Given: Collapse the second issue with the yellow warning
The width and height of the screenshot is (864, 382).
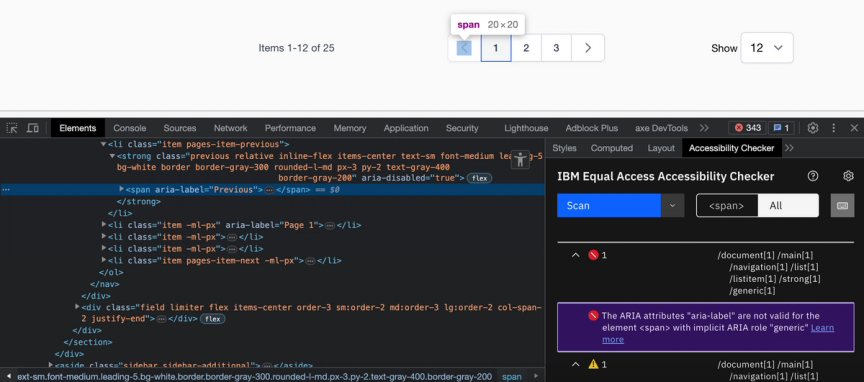Looking at the screenshot, I should pyautogui.click(x=575, y=364).
